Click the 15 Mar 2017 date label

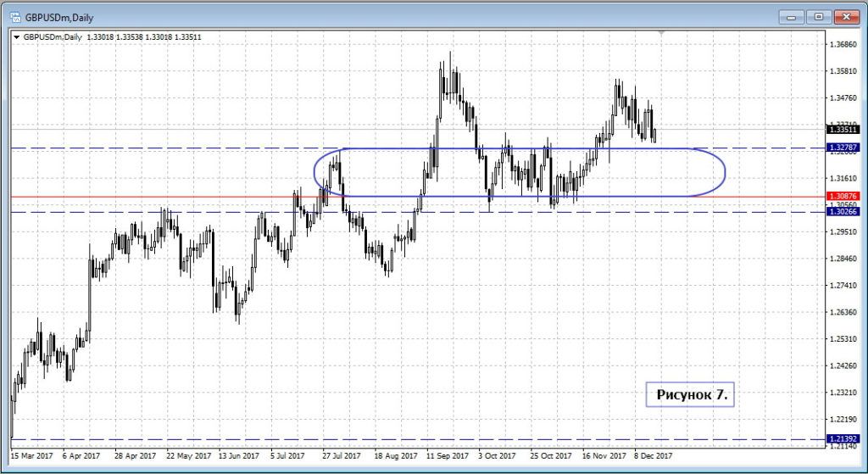(x=32, y=455)
